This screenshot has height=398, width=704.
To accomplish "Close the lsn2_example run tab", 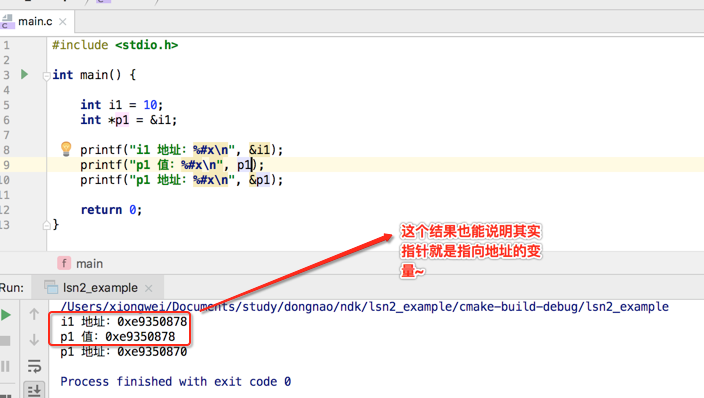I will (x=149, y=288).
